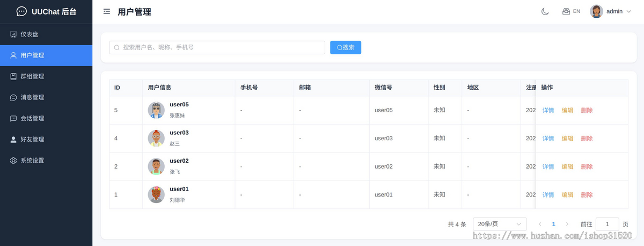Click user05 avatar thumbnail
The image size is (644, 246).
[x=156, y=110]
